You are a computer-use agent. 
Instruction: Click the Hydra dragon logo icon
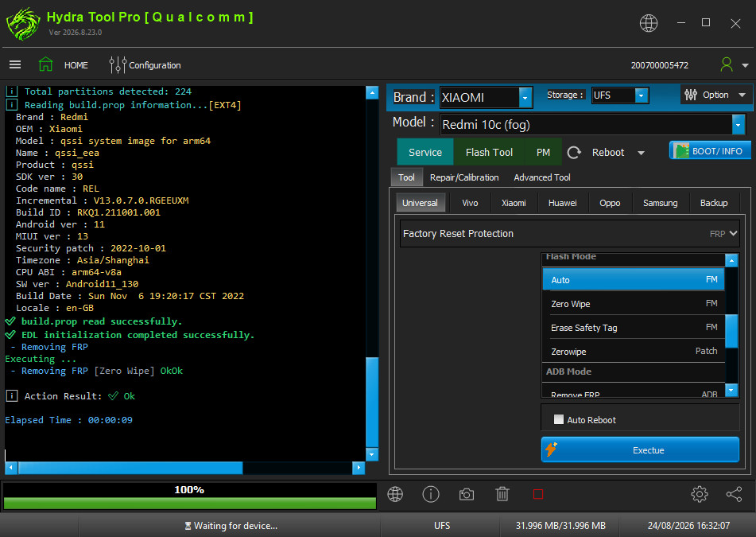(23, 24)
